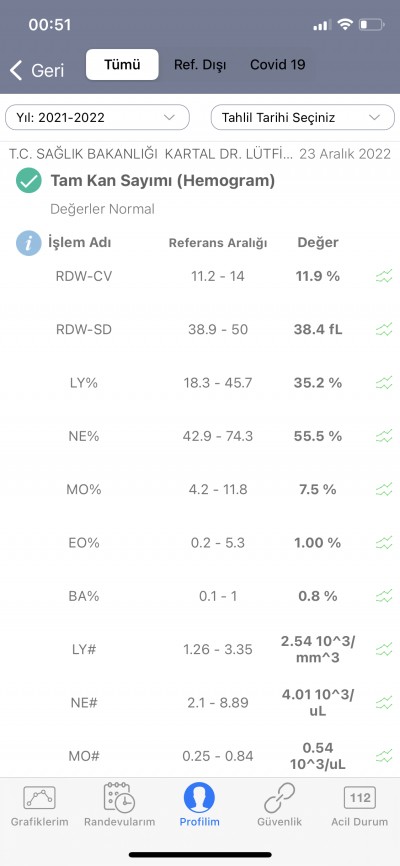The image size is (400, 866).
Task: Select the Tümü tab
Action: 122,65
